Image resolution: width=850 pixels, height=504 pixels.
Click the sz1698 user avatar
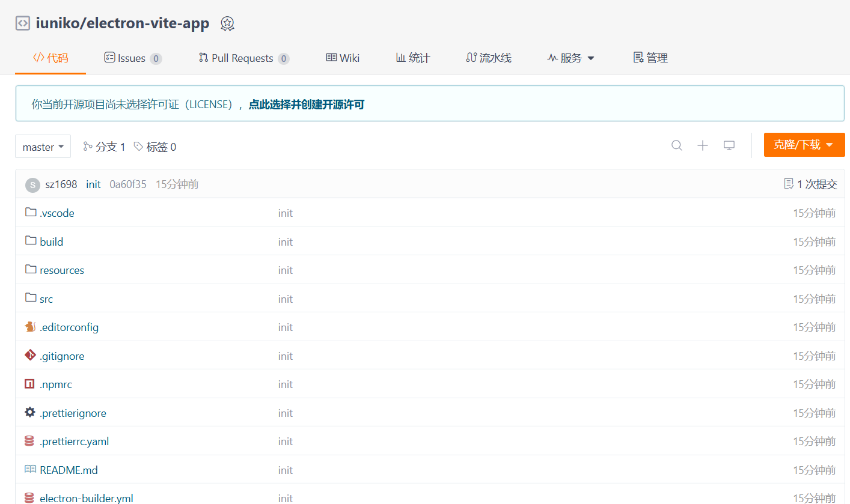click(x=32, y=184)
